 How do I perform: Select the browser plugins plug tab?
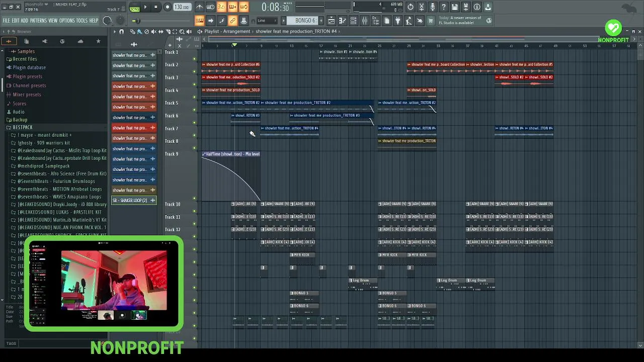point(44,41)
